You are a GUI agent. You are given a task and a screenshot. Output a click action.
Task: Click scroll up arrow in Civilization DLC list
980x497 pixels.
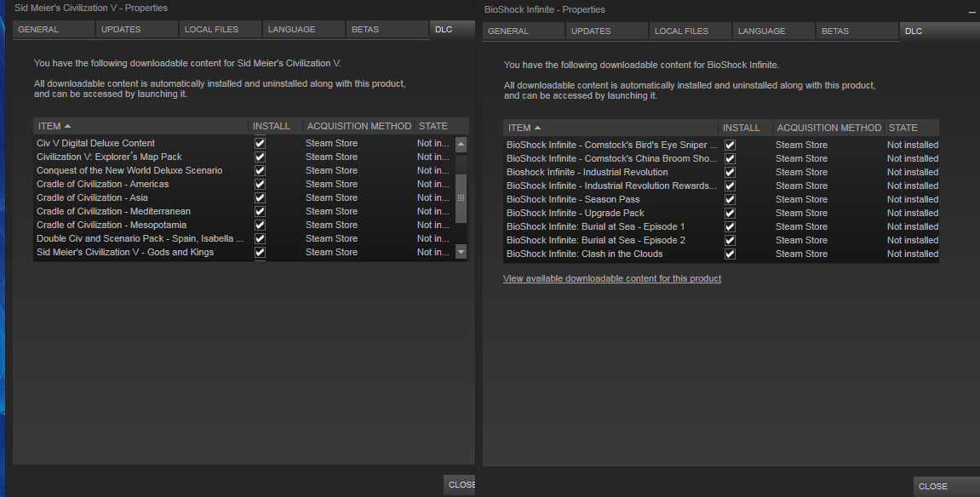click(461, 145)
